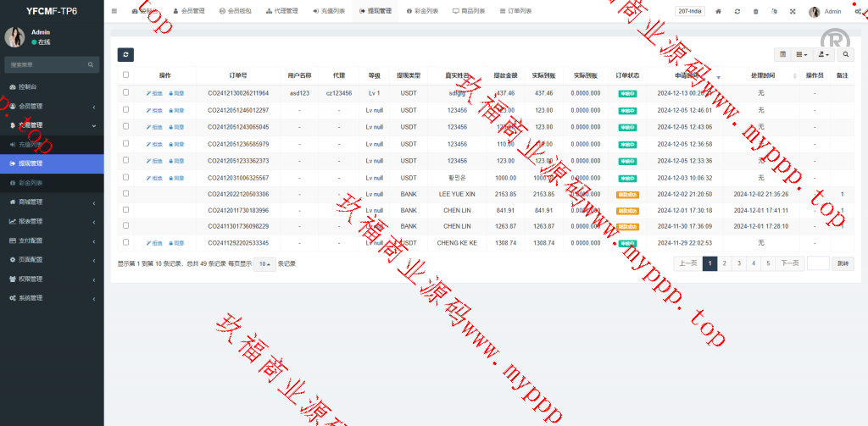Switch to the 充值列表 tab
The image size is (868, 426).
(329, 12)
